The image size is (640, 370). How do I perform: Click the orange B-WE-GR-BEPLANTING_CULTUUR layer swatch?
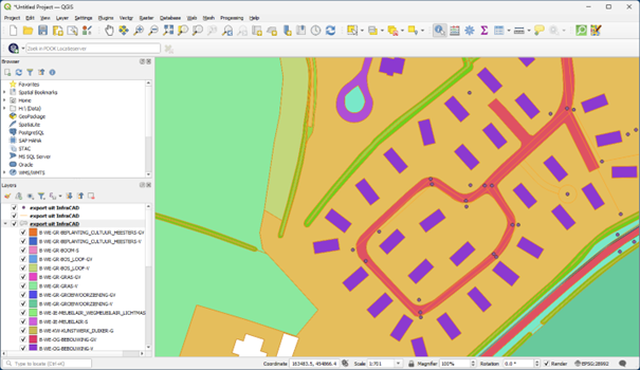pyautogui.click(x=33, y=233)
